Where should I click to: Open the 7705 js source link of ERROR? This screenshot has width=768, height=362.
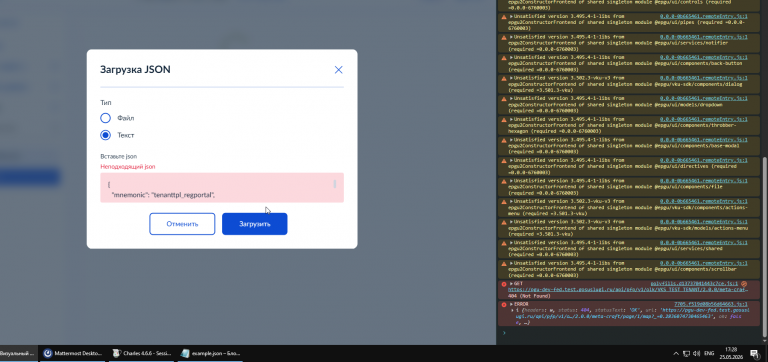click(711, 304)
